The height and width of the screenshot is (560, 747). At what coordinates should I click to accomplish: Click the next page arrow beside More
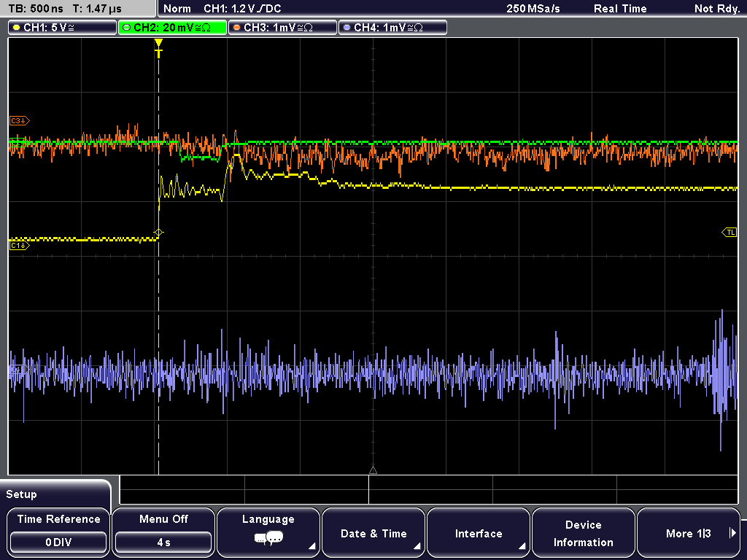pyautogui.click(x=732, y=533)
